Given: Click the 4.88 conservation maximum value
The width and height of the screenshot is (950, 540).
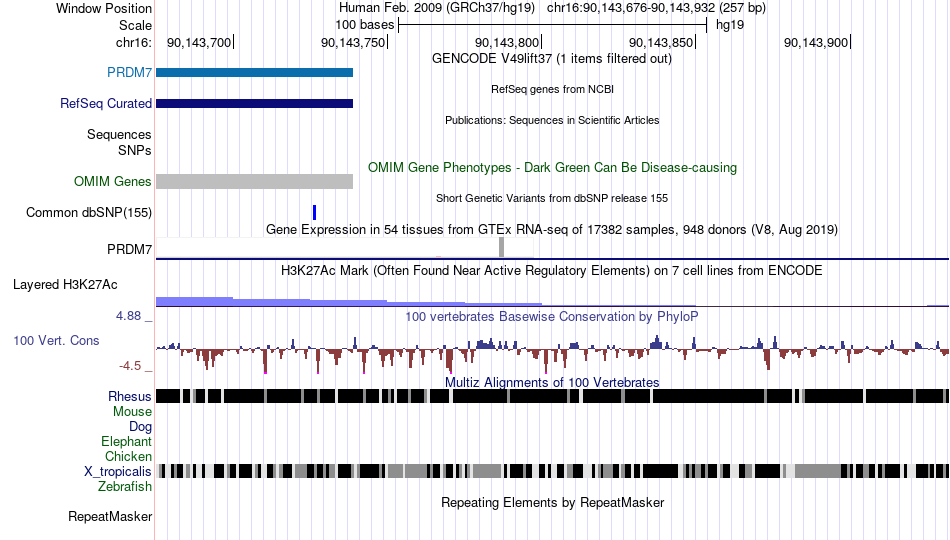Looking at the screenshot, I should 128,316.
